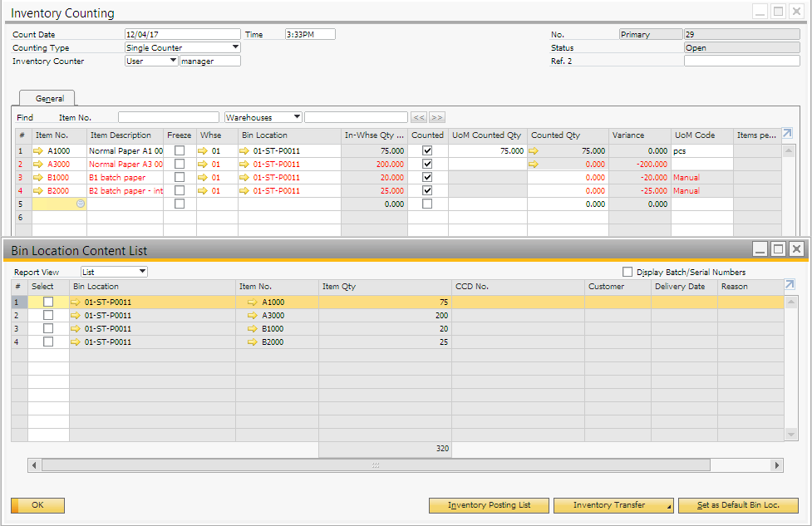The height and width of the screenshot is (526, 812).
Task: Click Inventory Posting List button
Action: (x=489, y=505)
